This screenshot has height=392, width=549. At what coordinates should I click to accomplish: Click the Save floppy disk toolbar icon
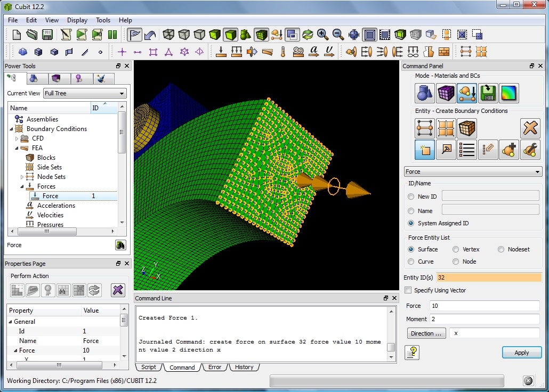[x=47, y=35]
